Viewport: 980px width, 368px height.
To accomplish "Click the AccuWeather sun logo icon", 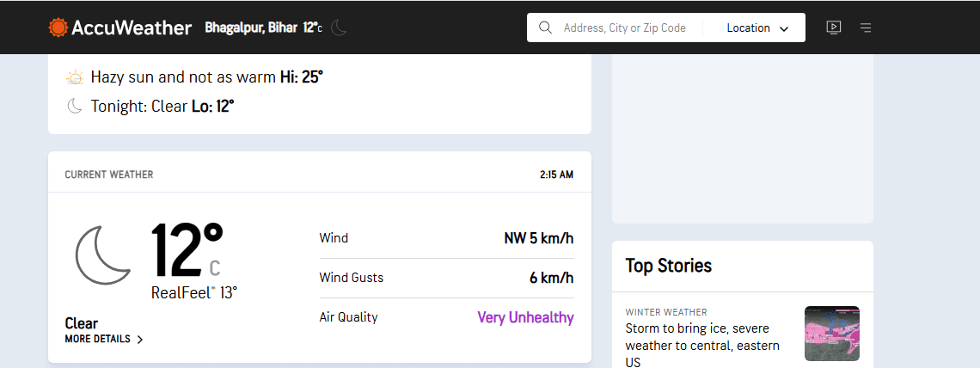I will [58, 28].
